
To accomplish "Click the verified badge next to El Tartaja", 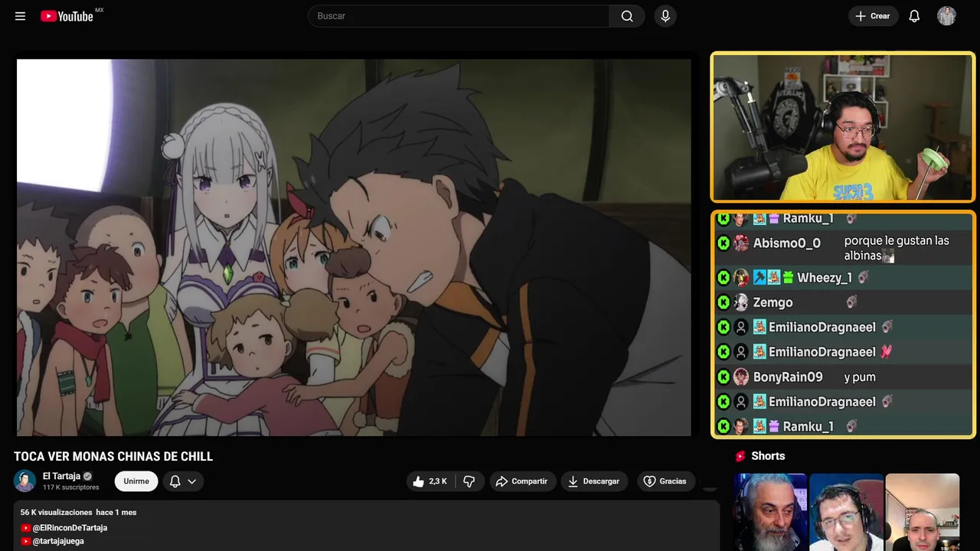I will 87,476.
